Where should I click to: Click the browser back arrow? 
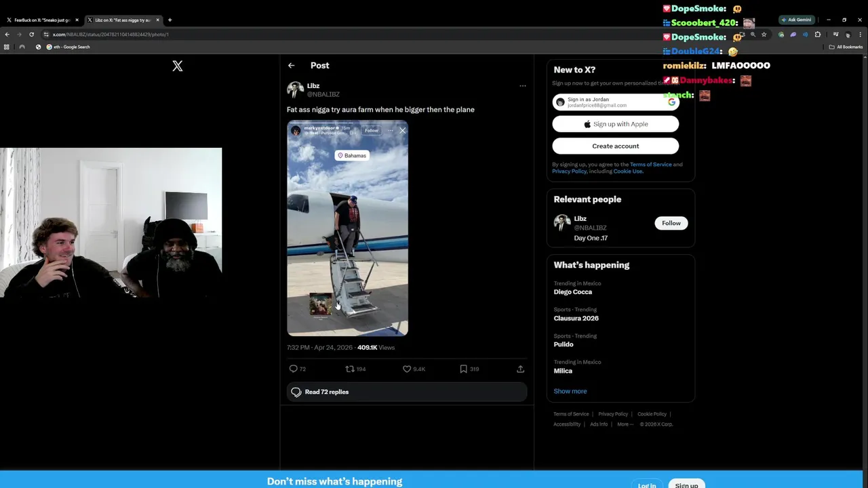[7, 35]
